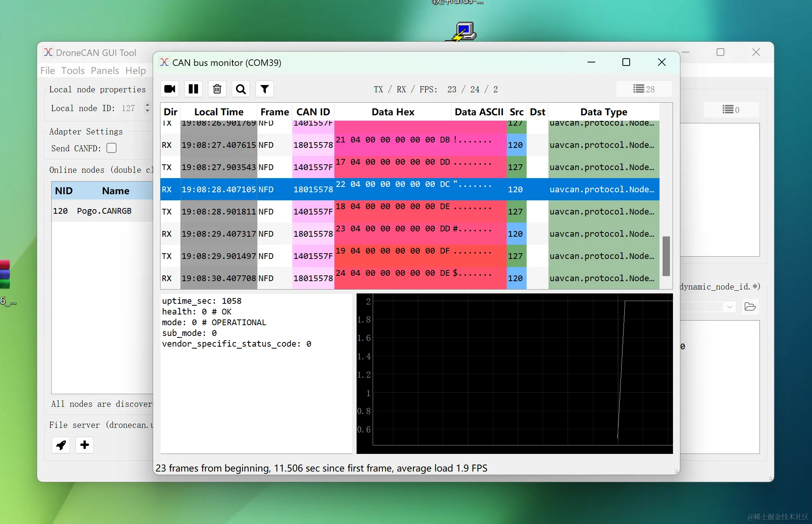
Task: Add a file server path with the plus button
Action: (x=85, y=445)
